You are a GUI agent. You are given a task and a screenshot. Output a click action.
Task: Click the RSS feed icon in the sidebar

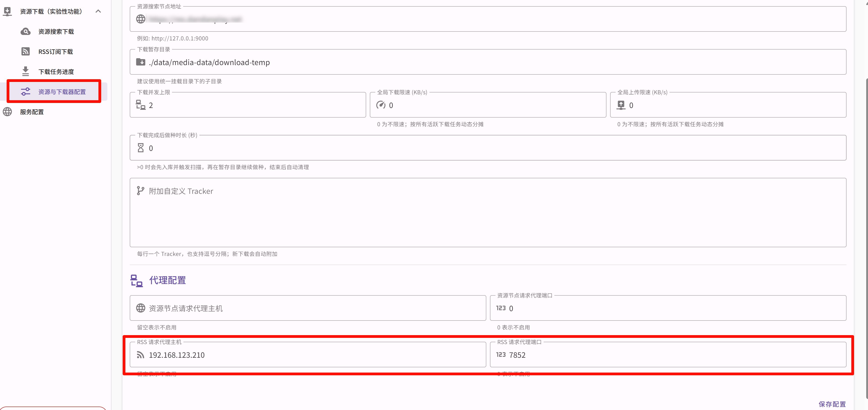(x=25, y=52)
